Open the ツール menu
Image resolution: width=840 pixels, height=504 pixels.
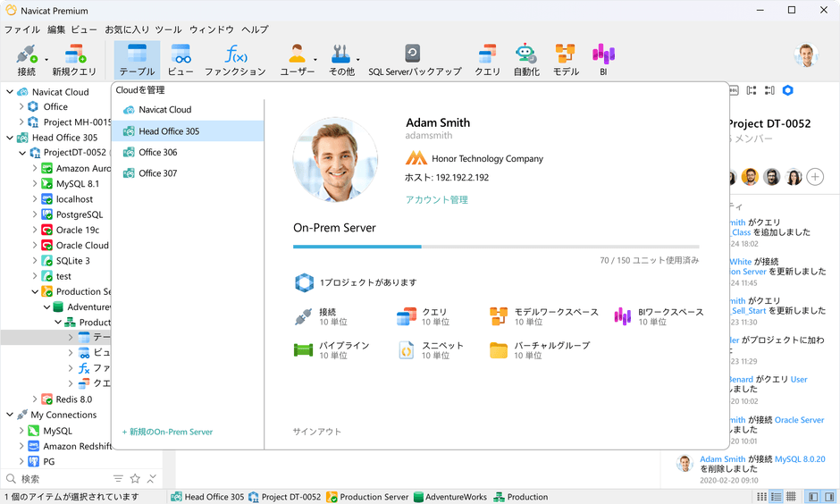pyautogui.click(x=168, y=29)
